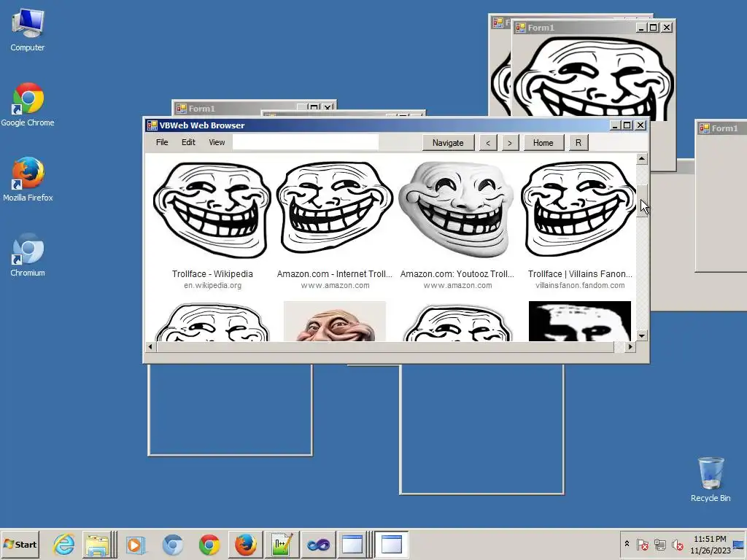Open the black inverted trollface thumbnail
The image size is (747, 560).
580,321
